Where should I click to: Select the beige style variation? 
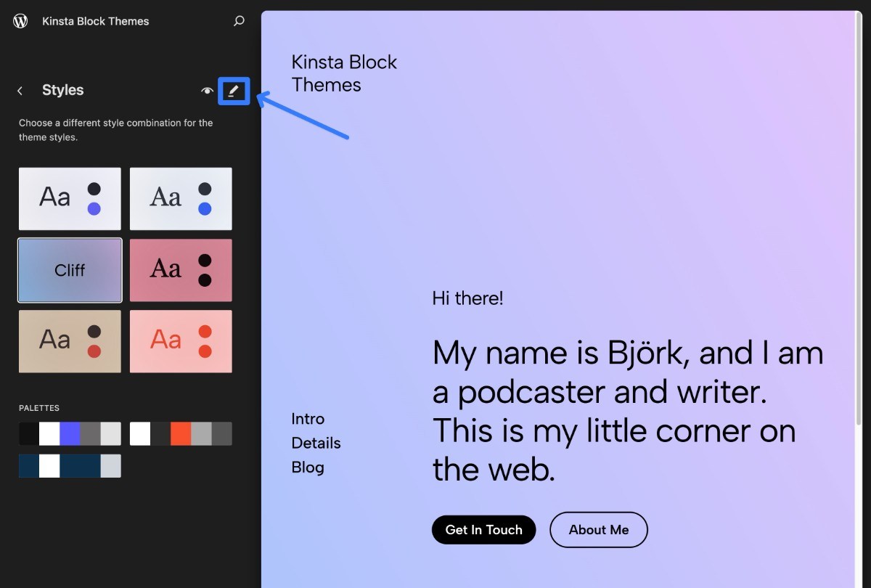[70, 341]
